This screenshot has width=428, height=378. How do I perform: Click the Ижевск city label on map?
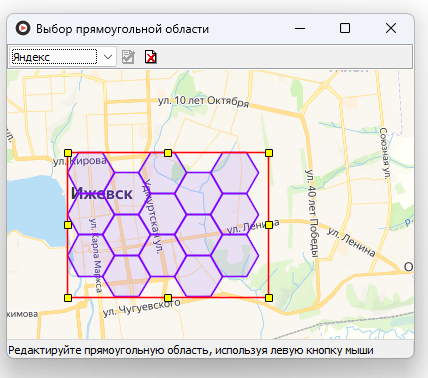click(102, 193)
